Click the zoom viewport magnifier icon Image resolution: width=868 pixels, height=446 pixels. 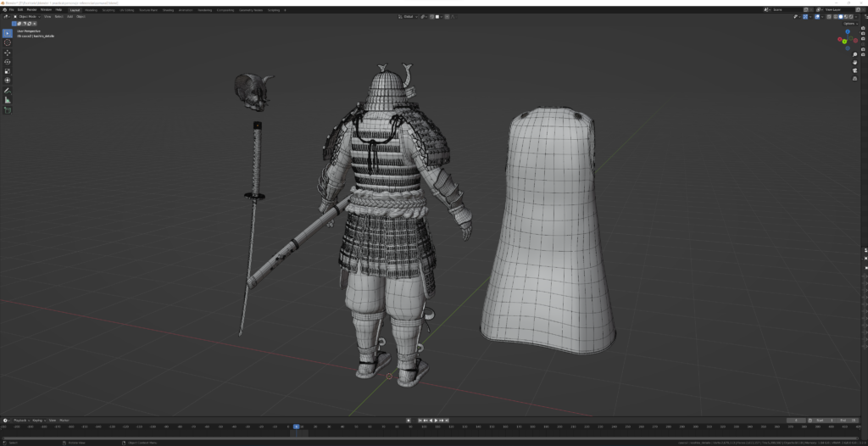tap(854, 55)
